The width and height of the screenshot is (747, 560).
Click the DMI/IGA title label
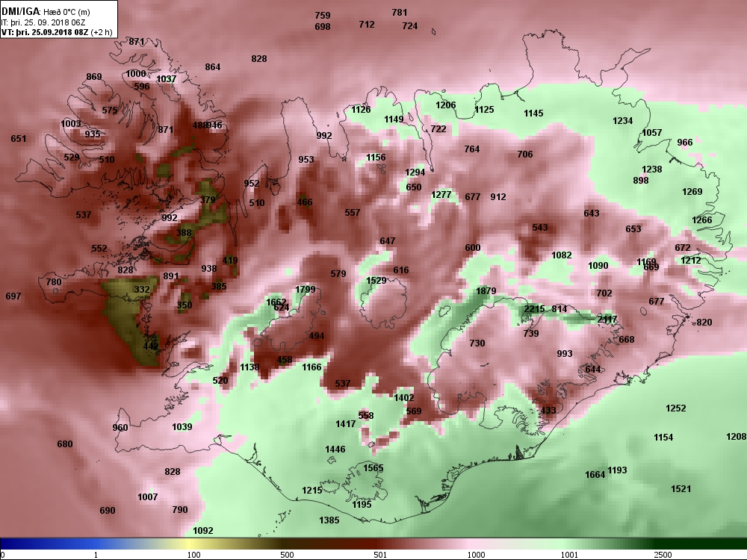click(x=19, y=11)
